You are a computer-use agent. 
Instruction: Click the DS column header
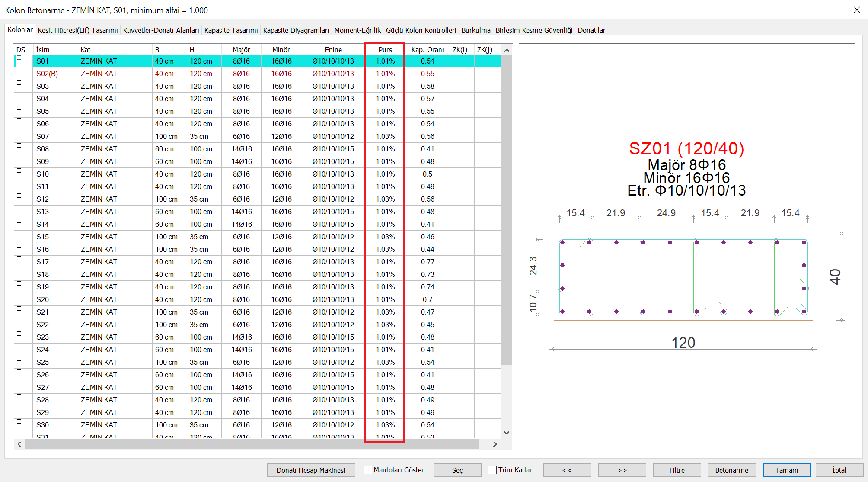(x=23, y=50)
